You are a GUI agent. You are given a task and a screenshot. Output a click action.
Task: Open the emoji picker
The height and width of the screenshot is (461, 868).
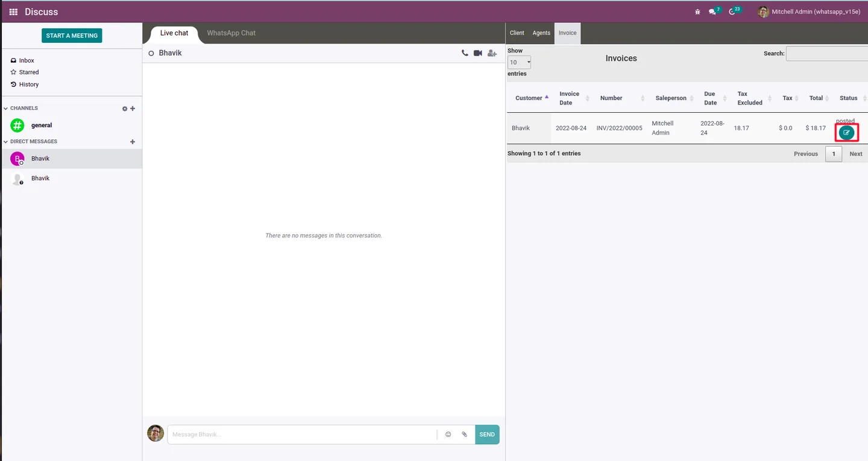click(x=448, y=434)
